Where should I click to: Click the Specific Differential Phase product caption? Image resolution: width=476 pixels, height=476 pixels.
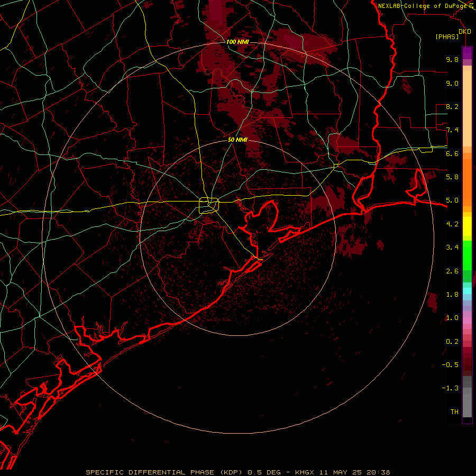coord(238,472)
